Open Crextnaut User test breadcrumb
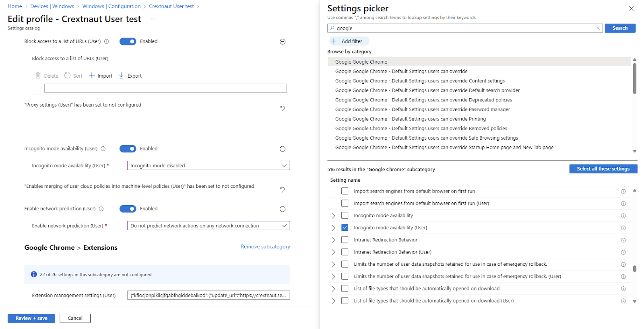The width and height of the screenshot is (644, 329). click(x=171, y=6)
